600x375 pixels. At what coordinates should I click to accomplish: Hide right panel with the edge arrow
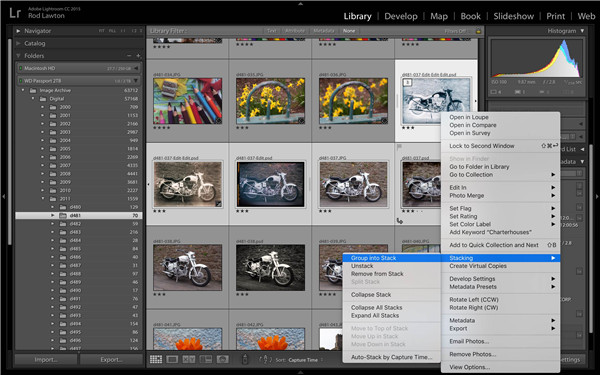click(x=597, y=196)
